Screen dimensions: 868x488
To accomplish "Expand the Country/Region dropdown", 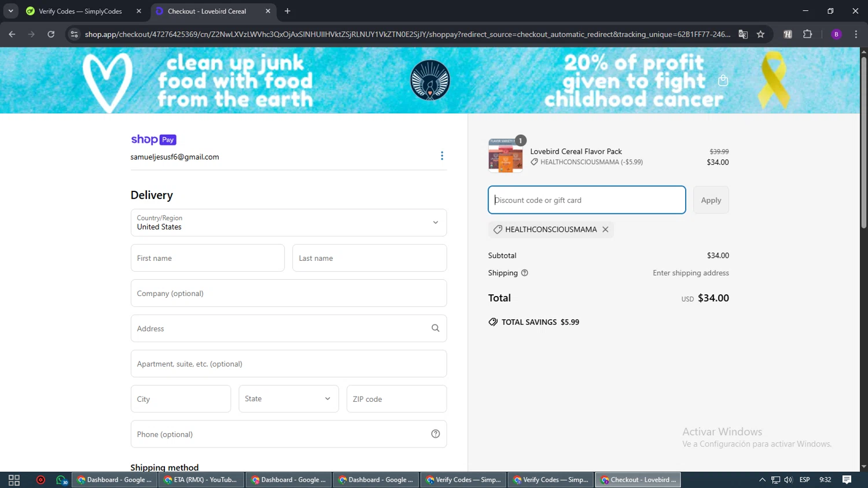I will click(289, 223).
